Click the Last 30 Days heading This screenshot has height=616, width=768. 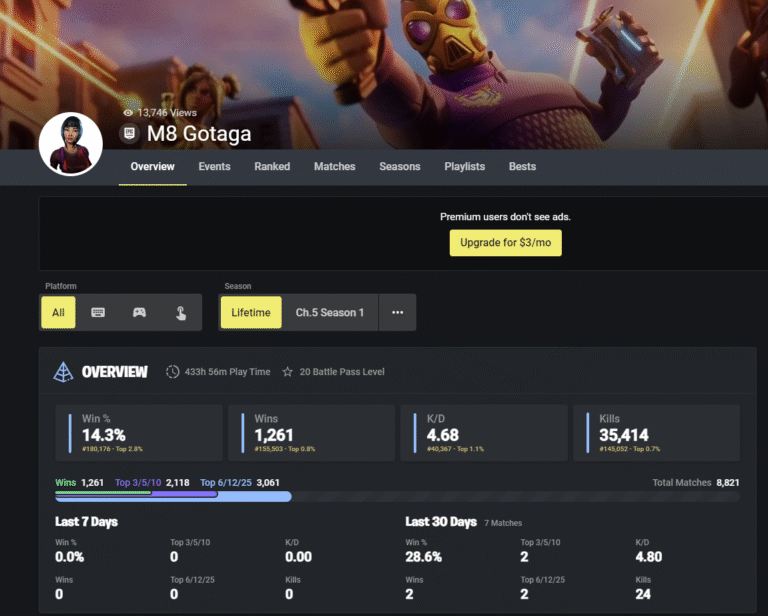tap(441, 522)
